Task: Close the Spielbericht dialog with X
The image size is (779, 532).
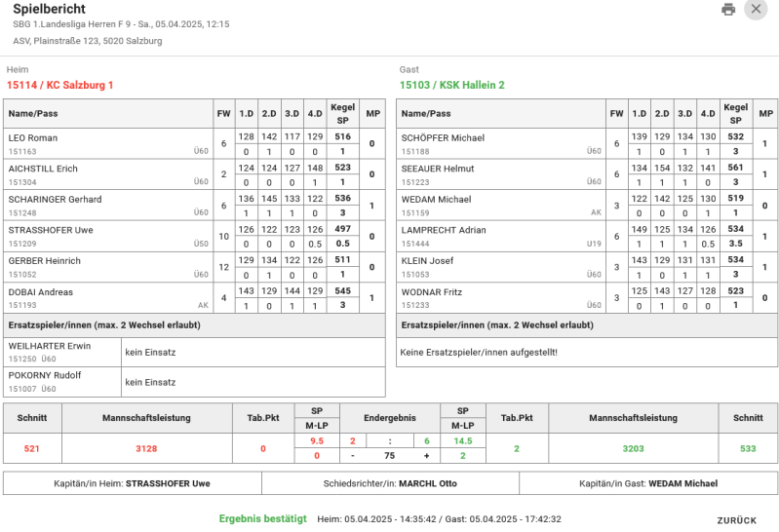Action: (x=756, y=9)
